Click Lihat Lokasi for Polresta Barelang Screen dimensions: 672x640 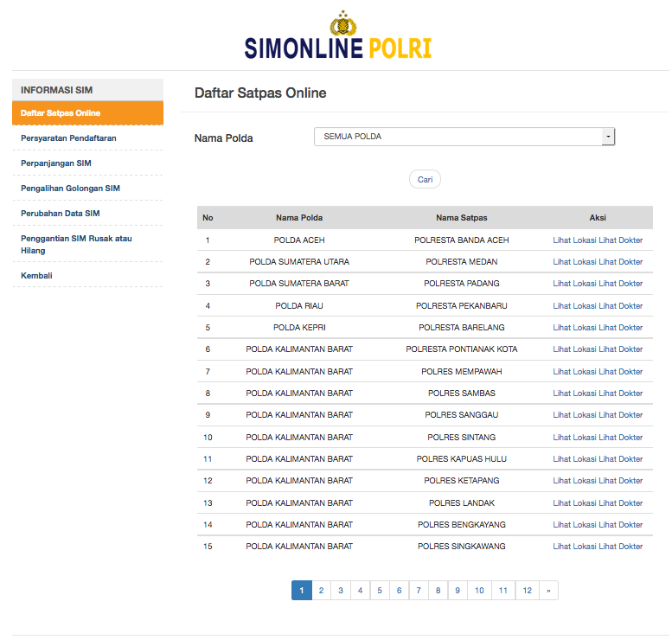[x=574, y=328]
